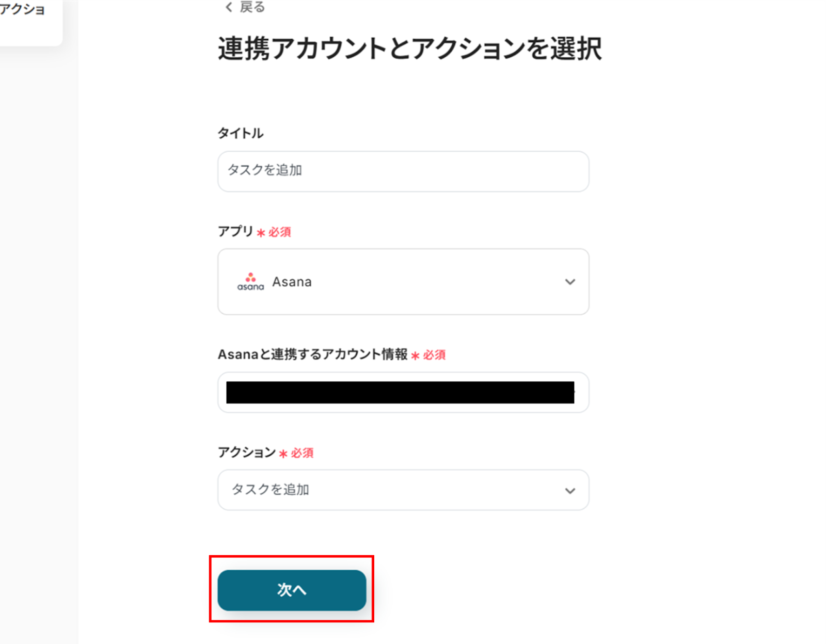Click the Asanaと連携するアカウント情報 label
This screenshot has height=644, width=826.
312,355
